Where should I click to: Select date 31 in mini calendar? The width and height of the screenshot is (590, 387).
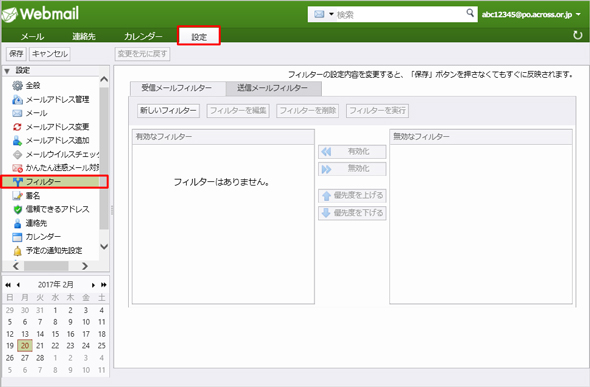point(40,310)
